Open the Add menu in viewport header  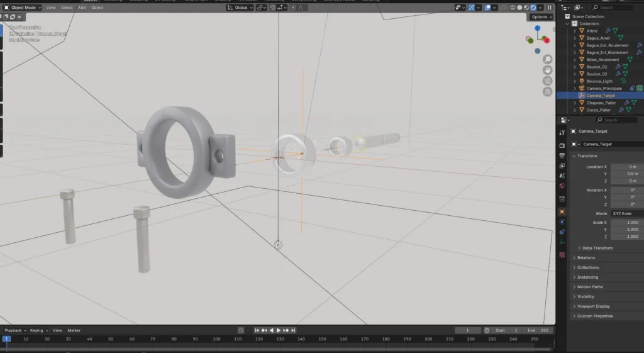(82, 8)
